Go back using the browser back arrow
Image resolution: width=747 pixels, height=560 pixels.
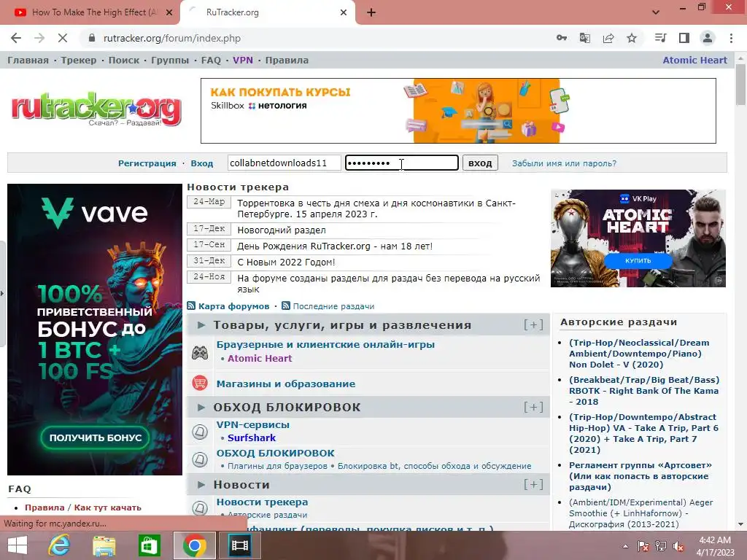[16, 38]
